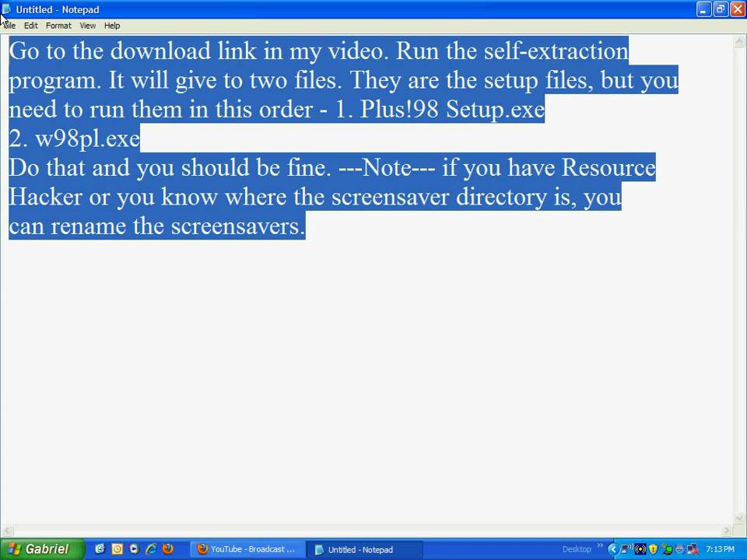Click on "w98pl.exe" in the text
Image resolution: width=747 pixels, height=560 pixels.
[x=88, y=138]
